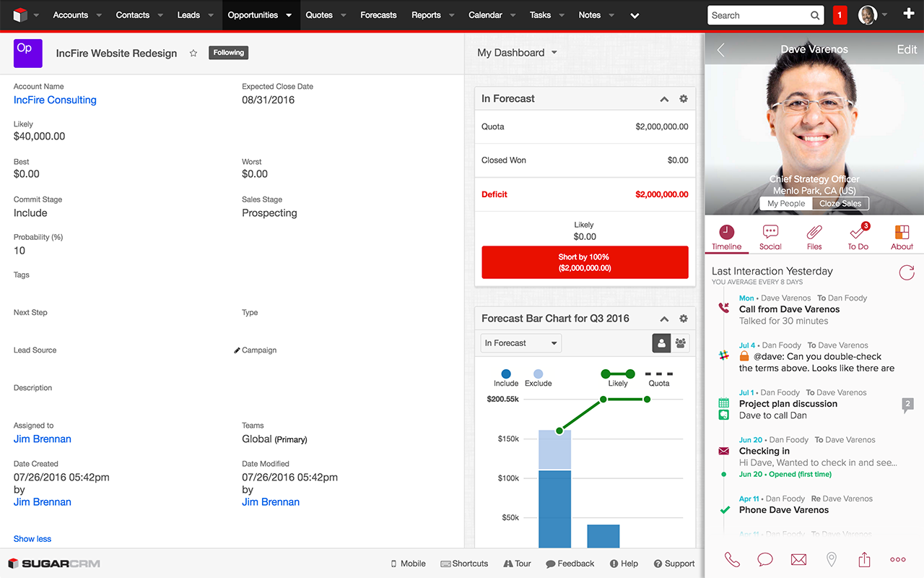Open the share/export icon in contact footer
The image size is (924, 578).
pyautogui.click(x=864, y=558)
